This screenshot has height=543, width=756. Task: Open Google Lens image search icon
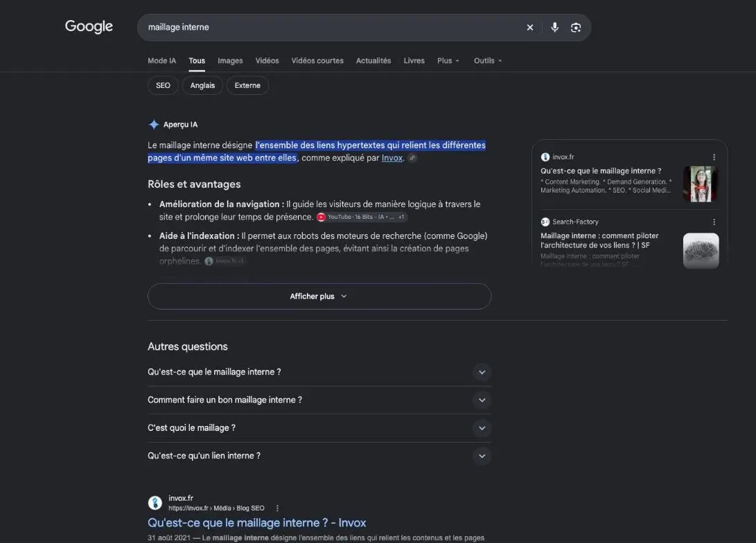click(x=576, y=28)
